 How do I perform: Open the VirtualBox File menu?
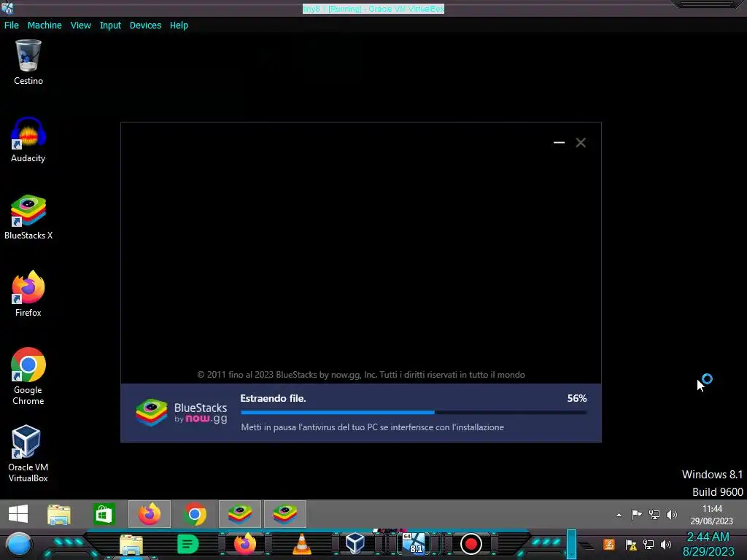point(12,26)
